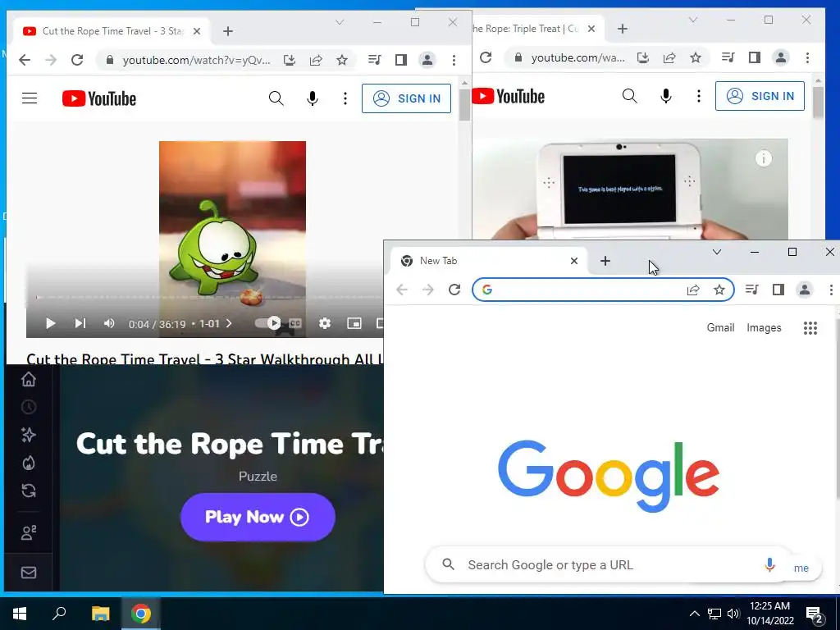Expand chapter 1-01 chevron in player

pyautogui.click(x=229, y=323)
